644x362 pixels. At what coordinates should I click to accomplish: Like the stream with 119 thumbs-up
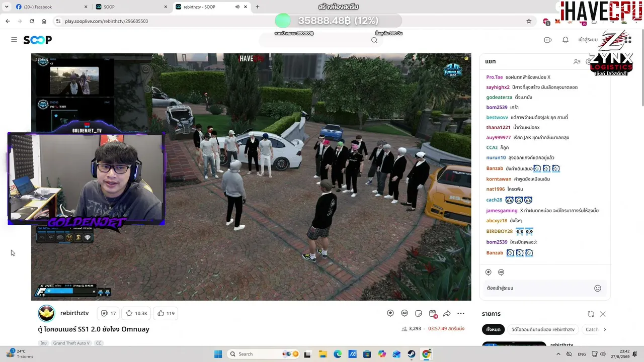point(166,313)
